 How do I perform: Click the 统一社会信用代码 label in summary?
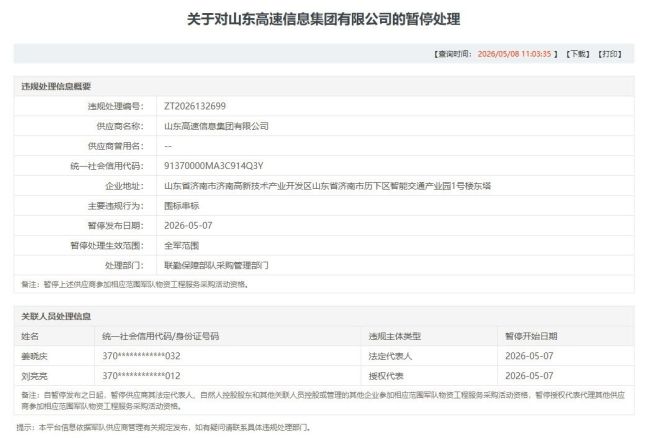click(107, 166)
